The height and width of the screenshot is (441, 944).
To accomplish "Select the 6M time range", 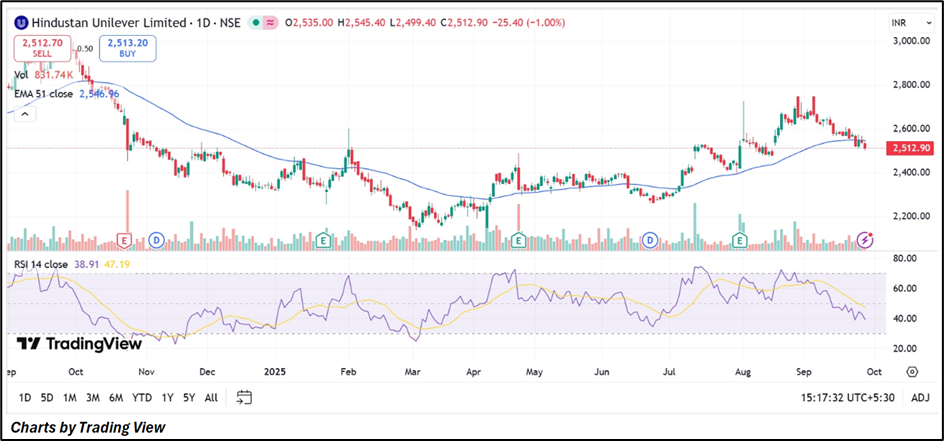I will click(x=116, y=397).
